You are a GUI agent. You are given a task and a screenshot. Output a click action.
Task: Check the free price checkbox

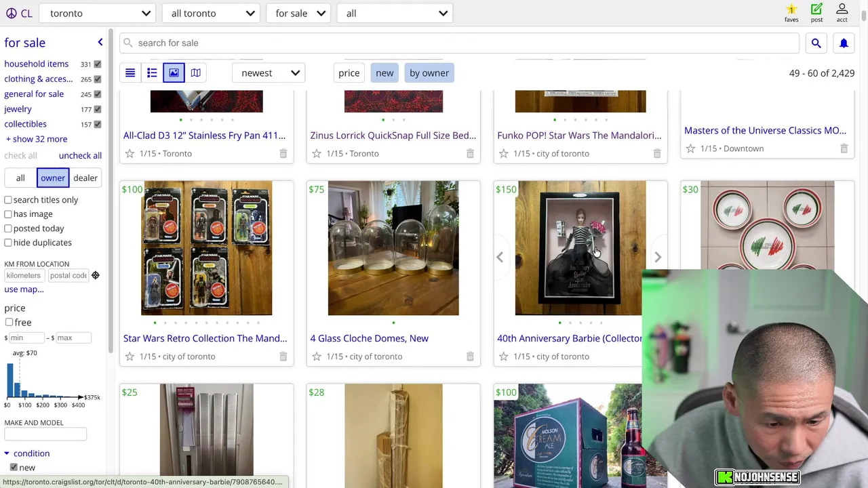pos(9,323)
